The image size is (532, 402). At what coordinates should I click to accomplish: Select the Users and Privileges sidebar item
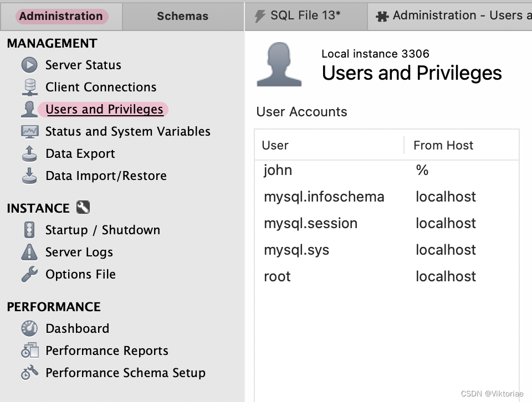coord(104,110)
